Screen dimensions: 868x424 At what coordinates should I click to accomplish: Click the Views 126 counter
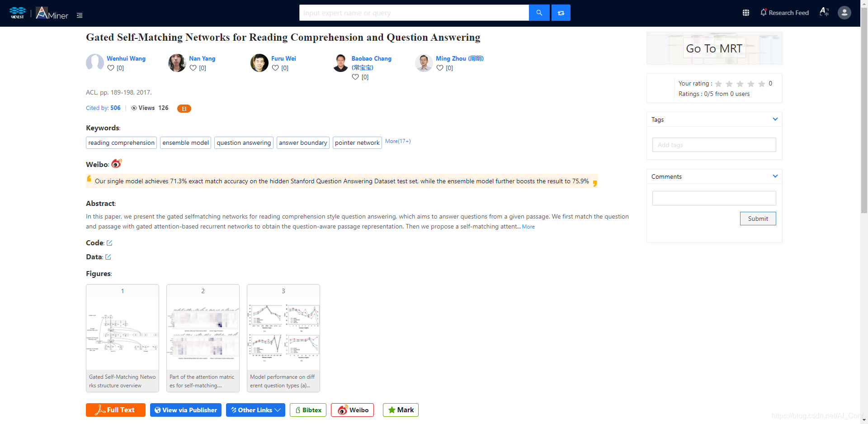[150, 108]
